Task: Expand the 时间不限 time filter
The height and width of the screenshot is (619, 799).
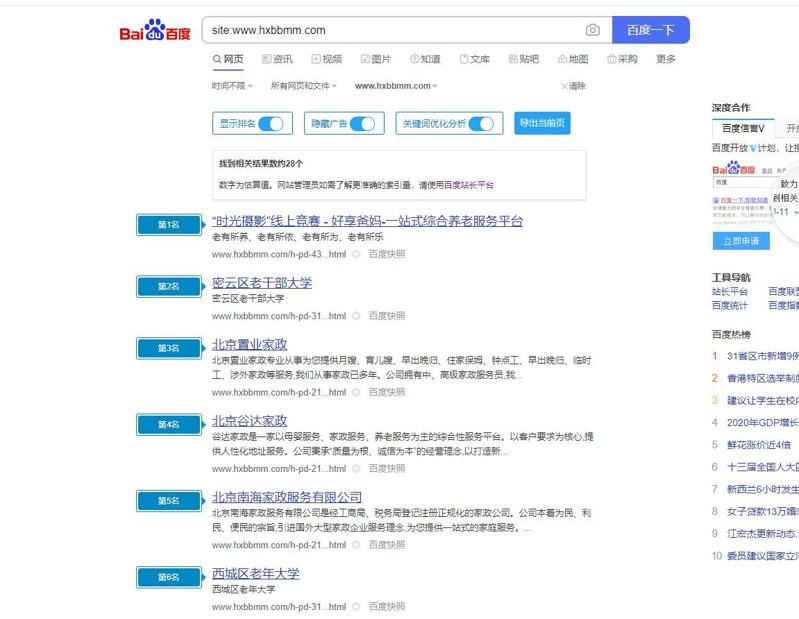Action: (x=232, y=86)
